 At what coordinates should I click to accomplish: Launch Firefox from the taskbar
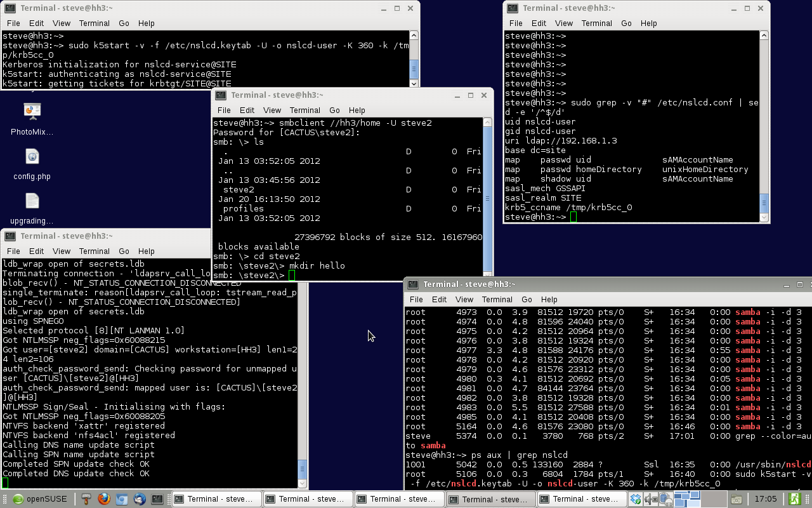104,499
